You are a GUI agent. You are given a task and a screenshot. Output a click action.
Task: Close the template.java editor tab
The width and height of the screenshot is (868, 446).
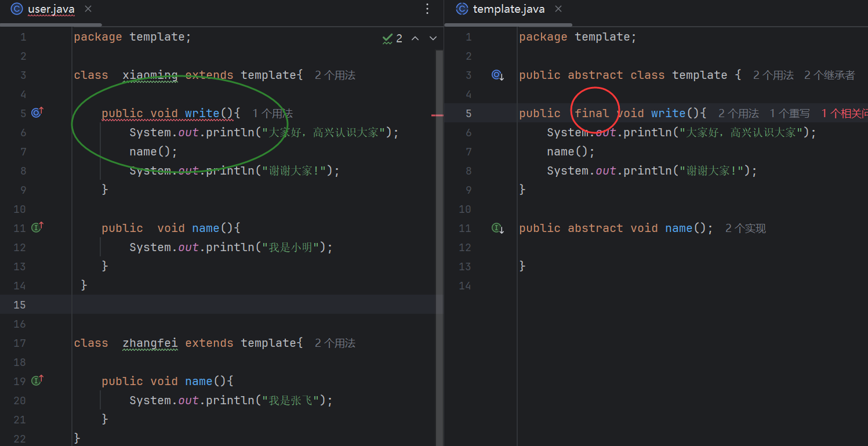558,9
